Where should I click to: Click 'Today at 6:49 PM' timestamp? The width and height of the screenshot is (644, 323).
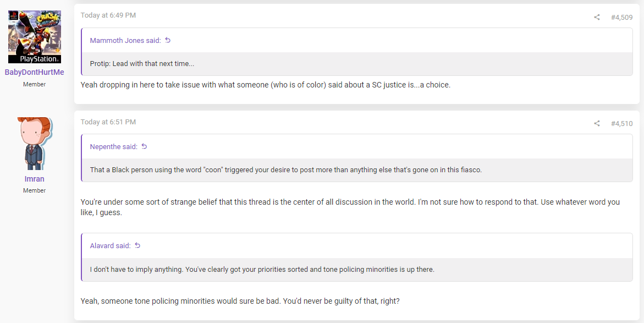pyautogui.click(x=108, y=15)
